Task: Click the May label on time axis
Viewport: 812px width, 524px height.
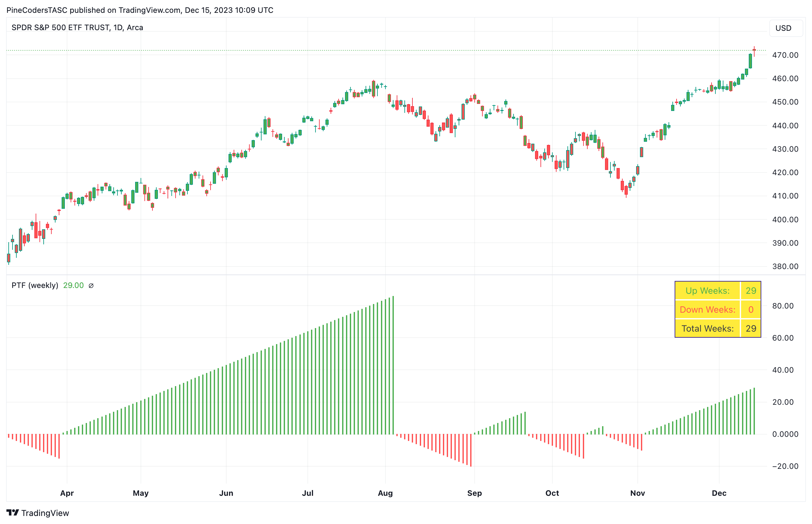Action: tap(141, 493)
